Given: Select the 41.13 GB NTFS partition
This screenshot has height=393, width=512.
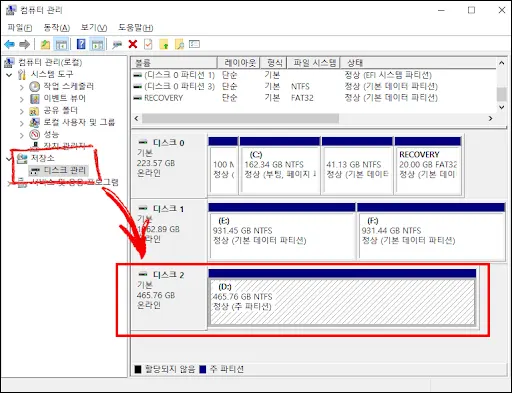Looking at the screenshot, I should [357, 166].
